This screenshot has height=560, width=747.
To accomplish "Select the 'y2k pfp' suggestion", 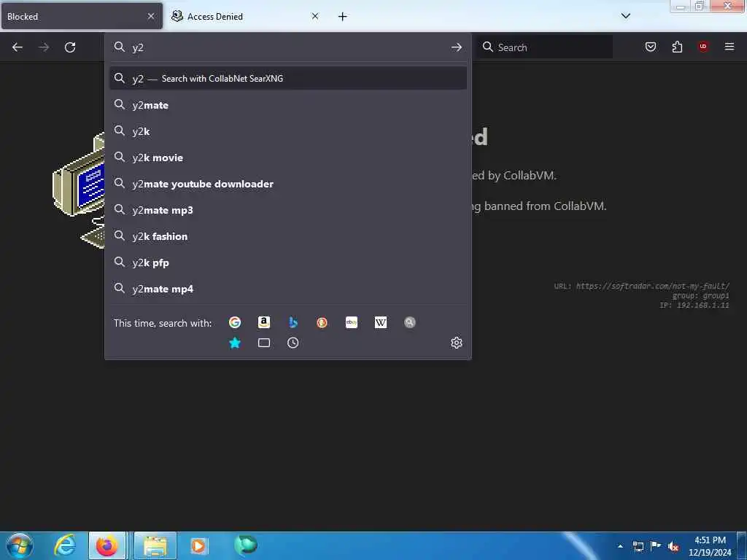I will coord(287,262).
